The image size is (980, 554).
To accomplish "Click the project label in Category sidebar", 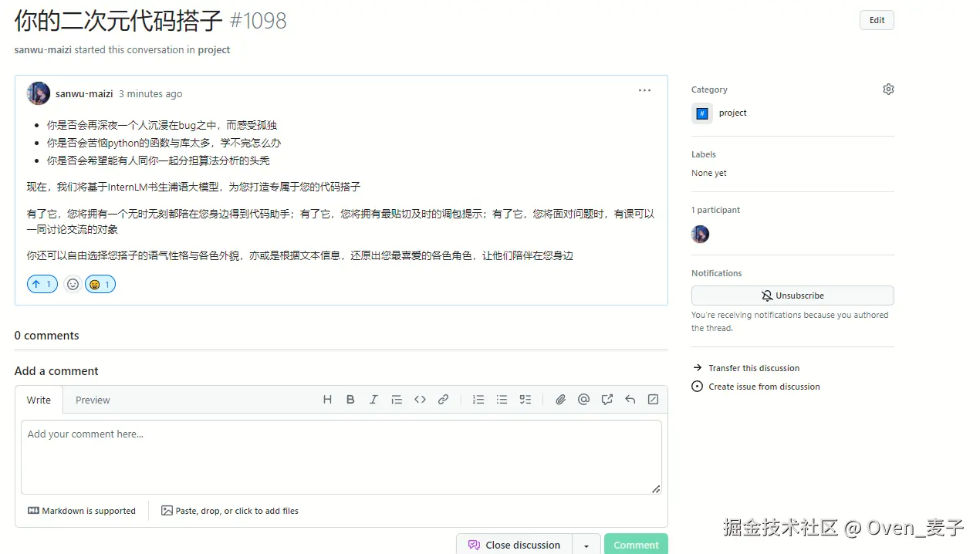I will coord(733,113).
